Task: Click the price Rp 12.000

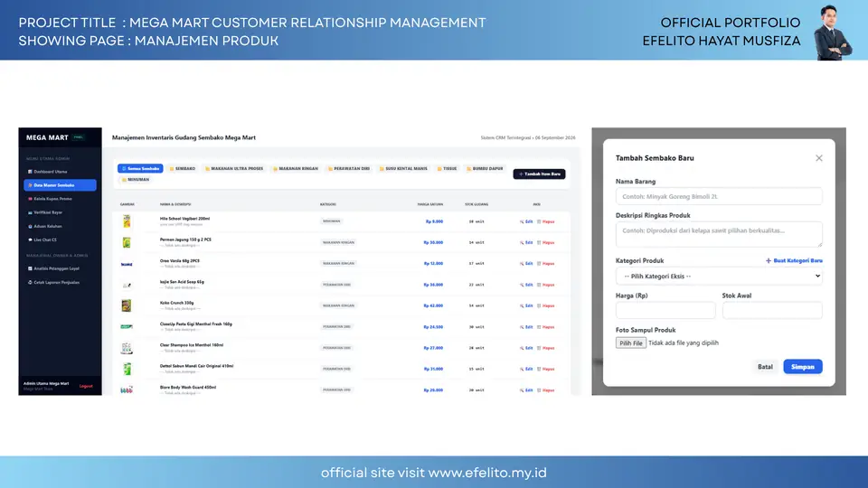Action: 433,264
